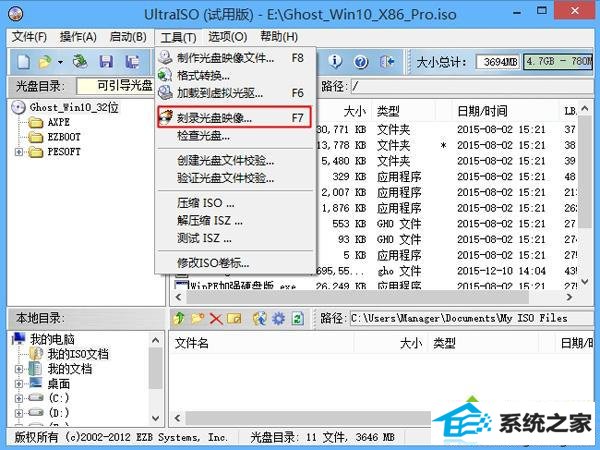Click the red X delete icon
Screen dimensions: 600x450
tap(216, 319)
